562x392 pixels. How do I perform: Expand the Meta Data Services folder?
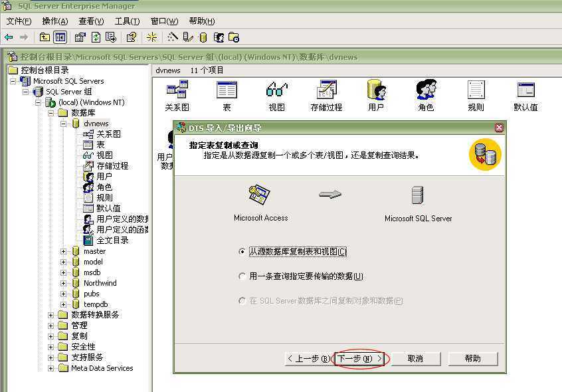pyautogui.click(x=51, y=368)
